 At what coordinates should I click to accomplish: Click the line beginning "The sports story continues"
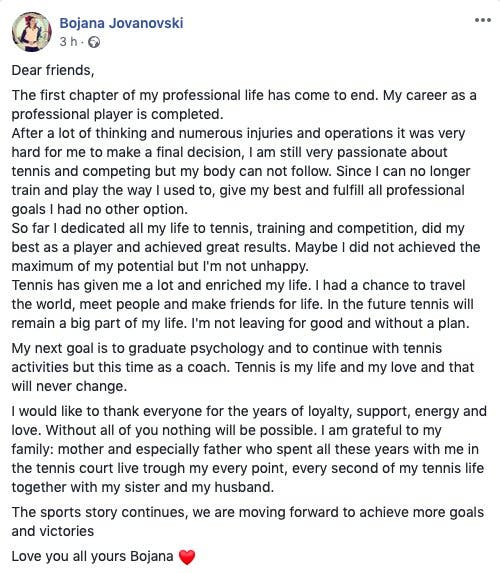tap(248, 512)
